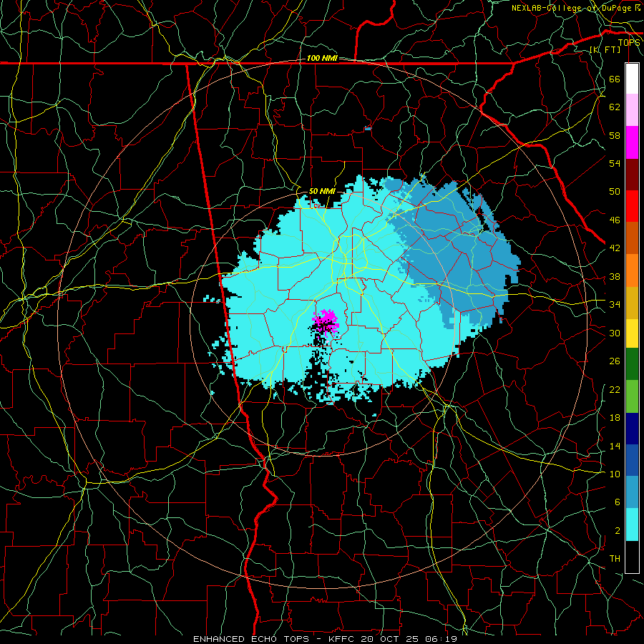Image resolution: width=644 pixels, height=644 pixels.
Task: Pick the dark orange legend swatch
Action: point(632,238)
